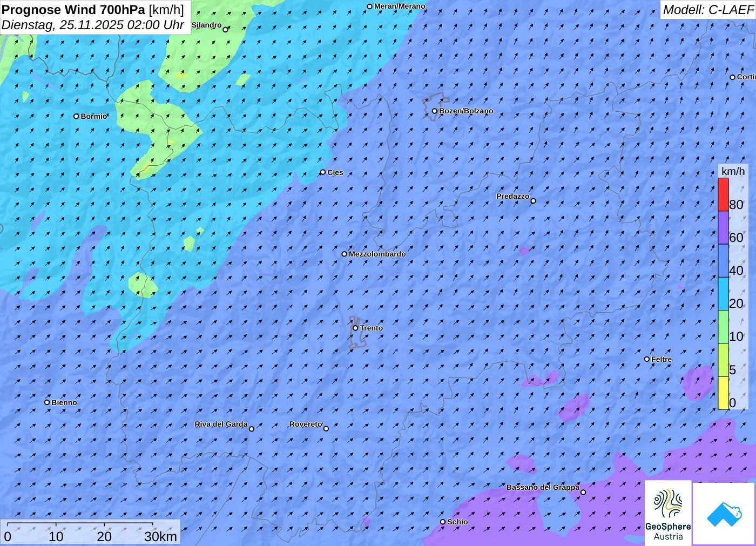Click the 'Modell: C-LAEF' label
This screenshot has width=756, height=546.
(708, 10)
